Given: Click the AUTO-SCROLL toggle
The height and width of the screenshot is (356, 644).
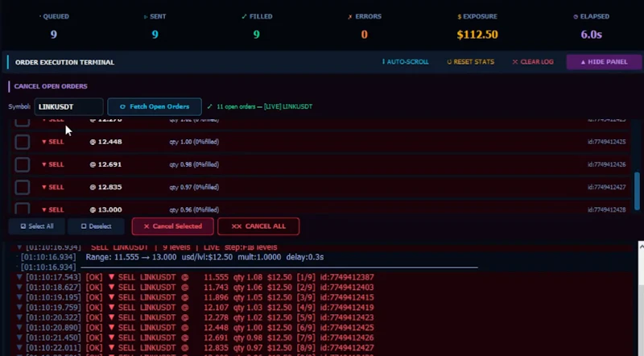Looking at the screenshot, I should (406, 62).
